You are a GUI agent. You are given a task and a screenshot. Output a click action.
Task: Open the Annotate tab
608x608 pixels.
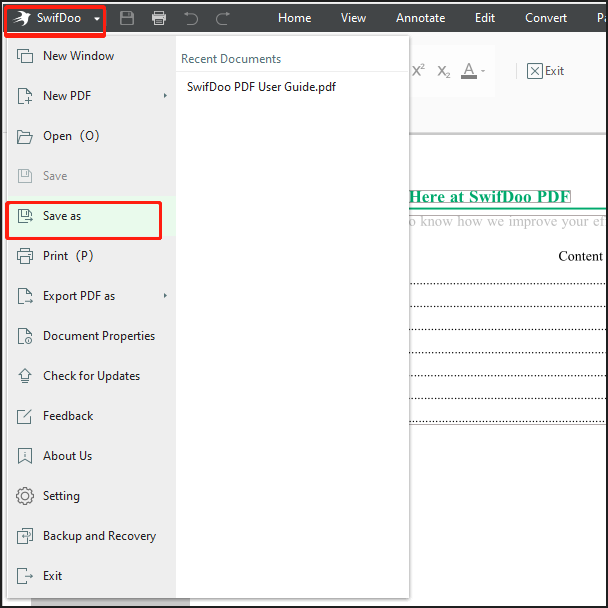(x=420, y=18)
